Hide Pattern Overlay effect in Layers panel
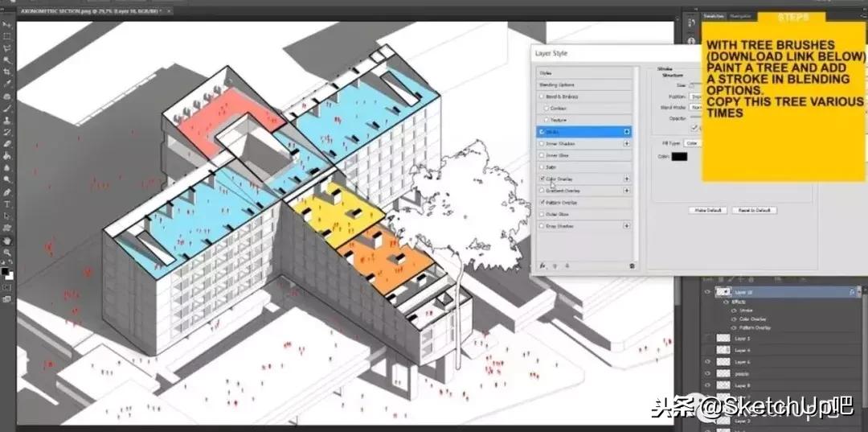Viewport: 868px width, 432px height. tap(734, 328)
